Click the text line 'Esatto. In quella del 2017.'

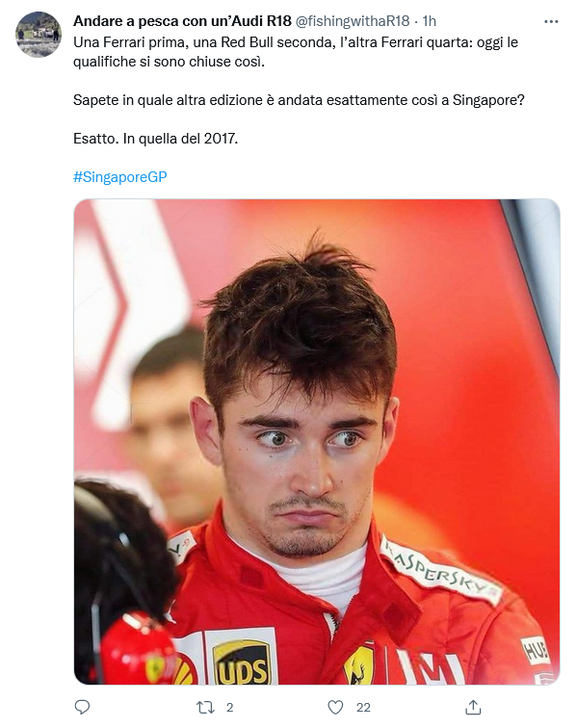click(x=156, y=139)
